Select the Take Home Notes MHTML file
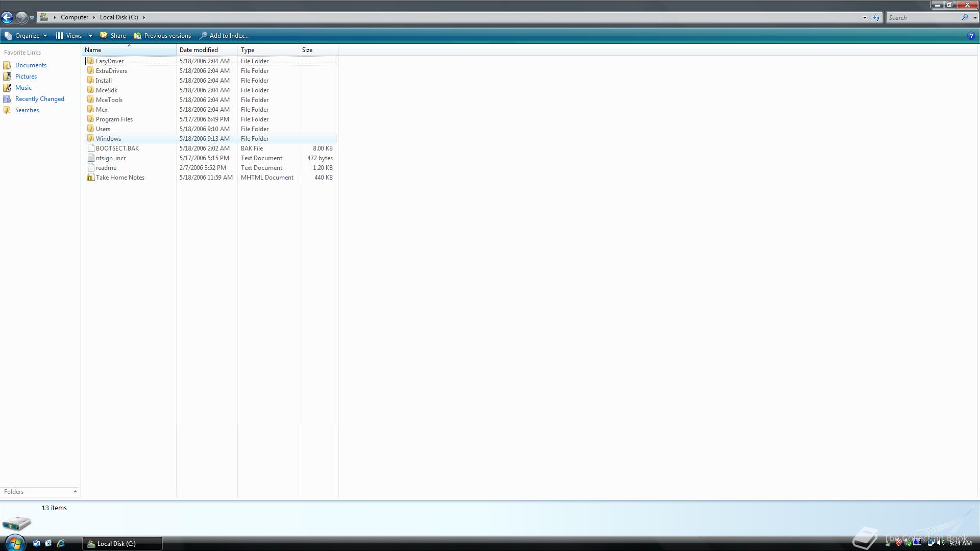 (x=120, y=178)
